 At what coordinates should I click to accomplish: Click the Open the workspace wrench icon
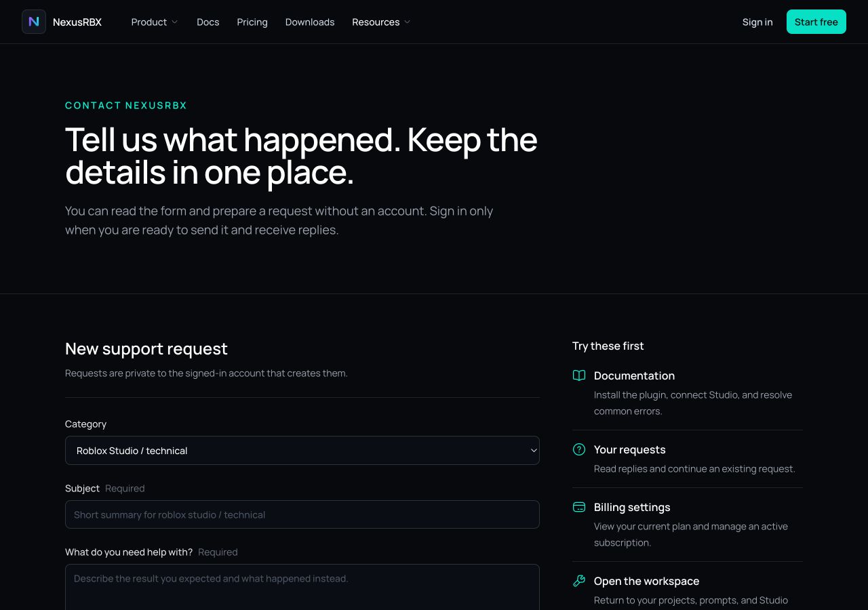click(579, 581)
